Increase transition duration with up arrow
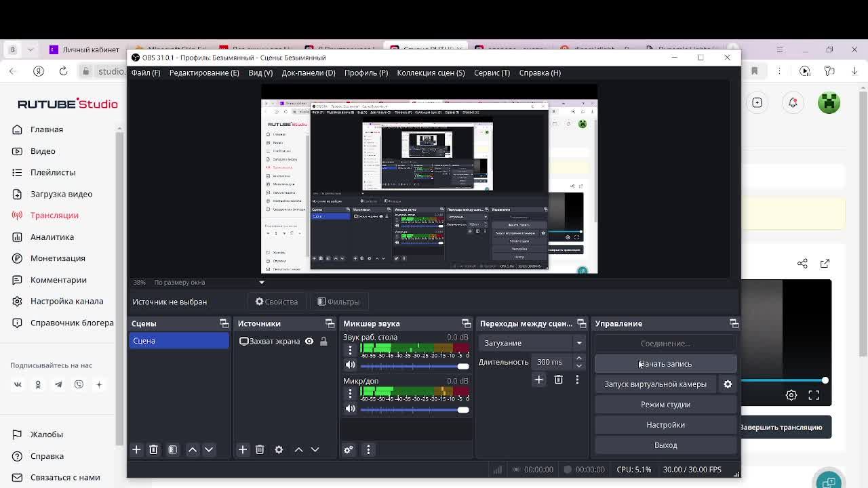868x488 pixels. 578,358
